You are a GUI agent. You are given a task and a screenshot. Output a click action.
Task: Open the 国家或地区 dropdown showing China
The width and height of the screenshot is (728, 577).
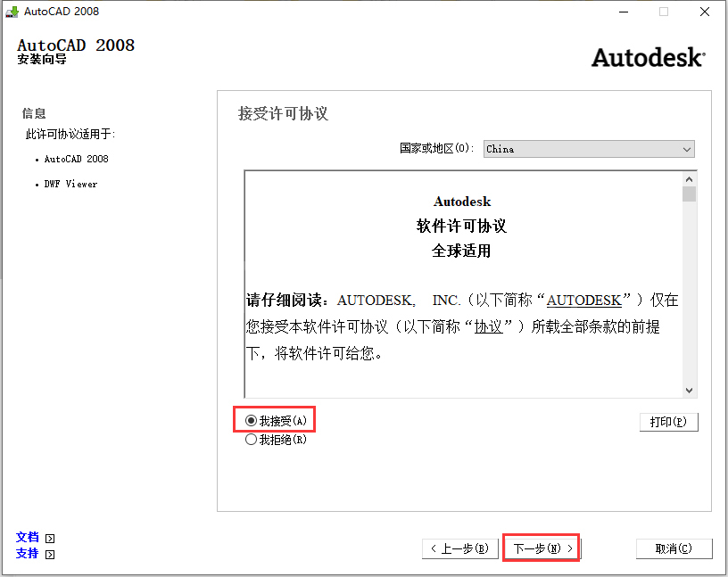click(x=589, y=149)
